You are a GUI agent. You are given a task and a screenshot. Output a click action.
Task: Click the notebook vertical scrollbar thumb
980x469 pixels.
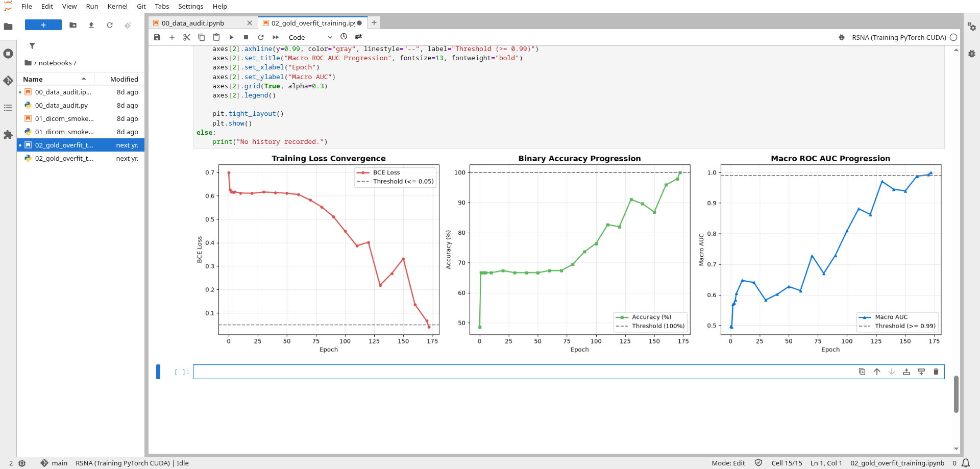[956, 394]
